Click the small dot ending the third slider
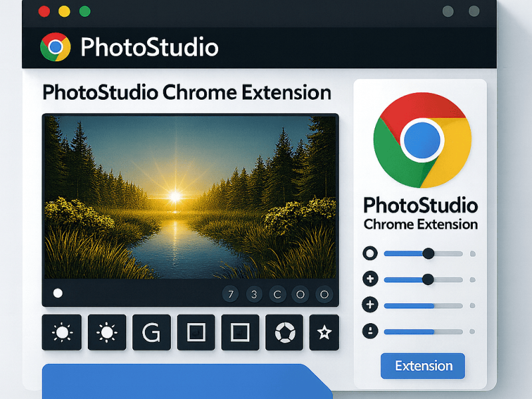This screenshot has width=532, height=399. coord(472,306)
